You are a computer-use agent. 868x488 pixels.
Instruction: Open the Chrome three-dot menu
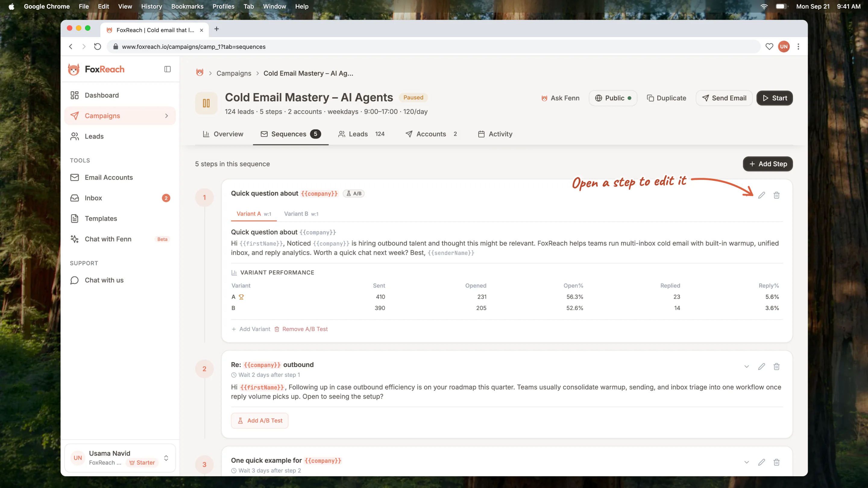click(798, 46)
